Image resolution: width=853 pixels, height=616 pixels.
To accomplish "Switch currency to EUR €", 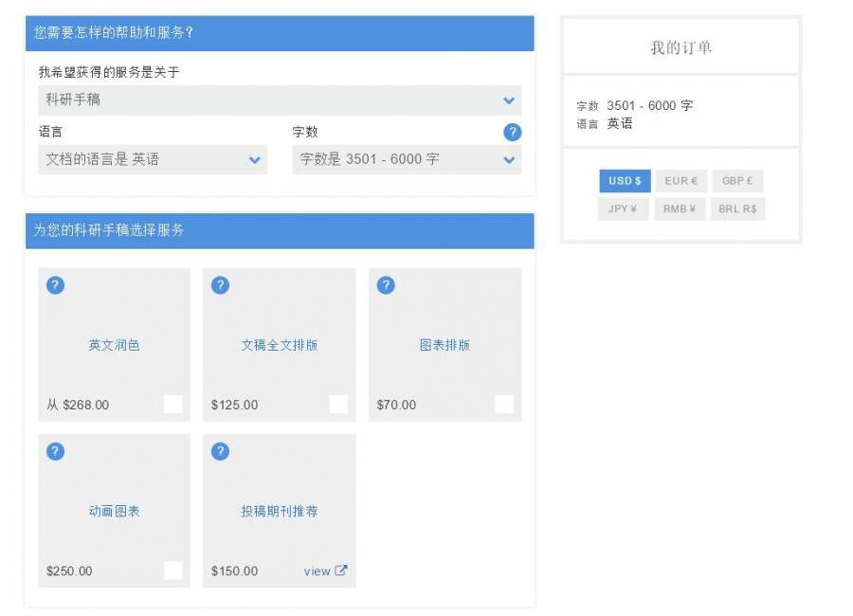I will click(680, 181).
